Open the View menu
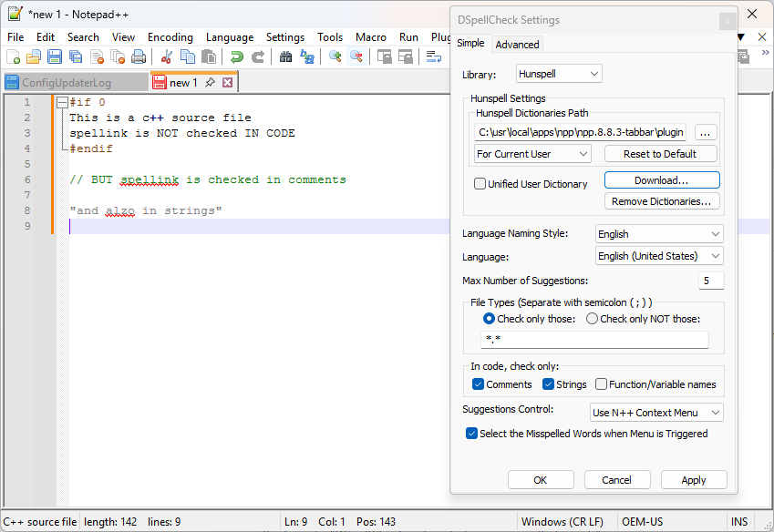The height and width of the screenshot is (532, 774). point(123,37)
